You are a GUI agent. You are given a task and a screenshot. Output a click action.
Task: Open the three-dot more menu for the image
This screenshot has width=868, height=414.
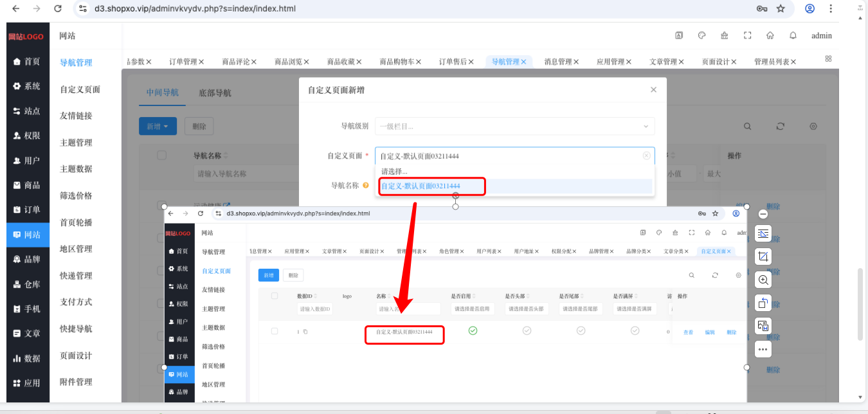click(763, 349)
